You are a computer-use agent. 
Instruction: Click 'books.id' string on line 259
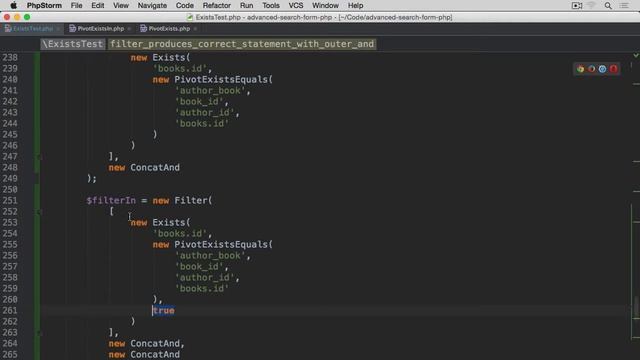202,289
